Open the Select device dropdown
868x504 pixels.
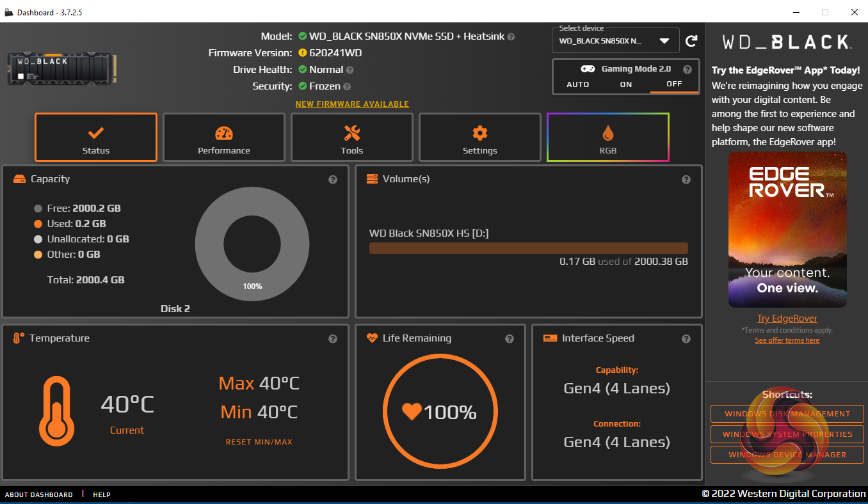point(615,41)
